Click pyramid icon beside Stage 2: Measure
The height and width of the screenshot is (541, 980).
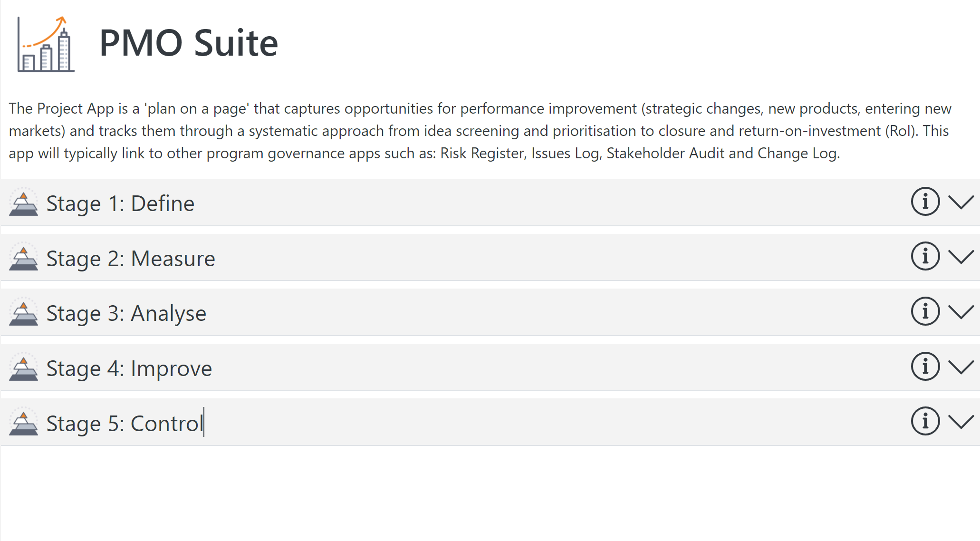[23, 257]
